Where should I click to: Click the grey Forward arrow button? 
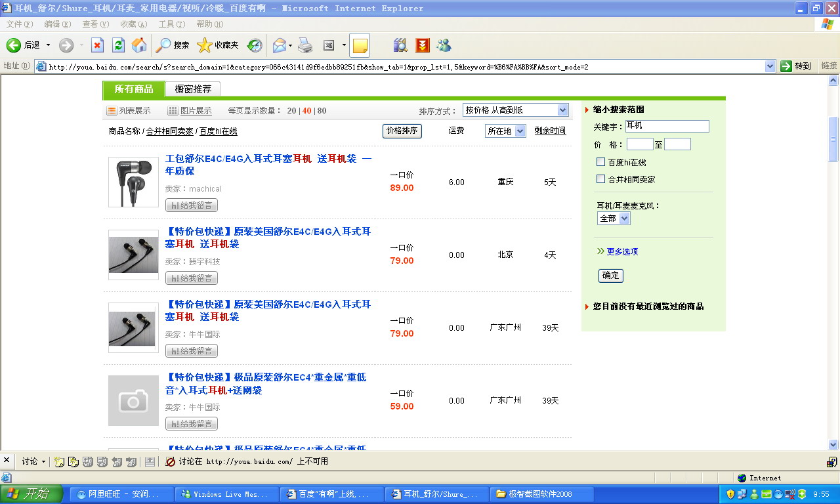[66, 45]
